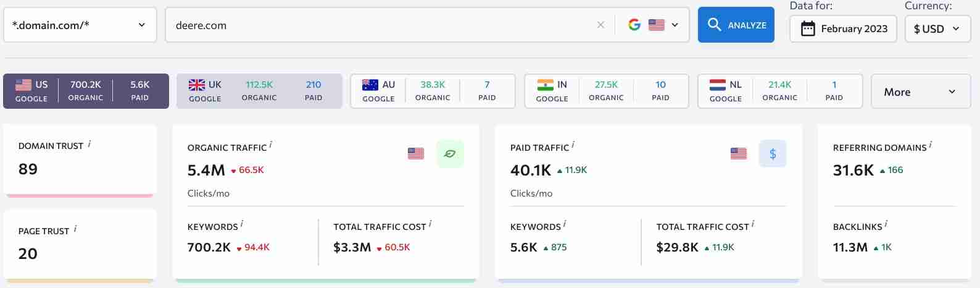Click the info icon next to Referring Domains
The height and width of the screenshot is (288, 980).
click(931, 145)
